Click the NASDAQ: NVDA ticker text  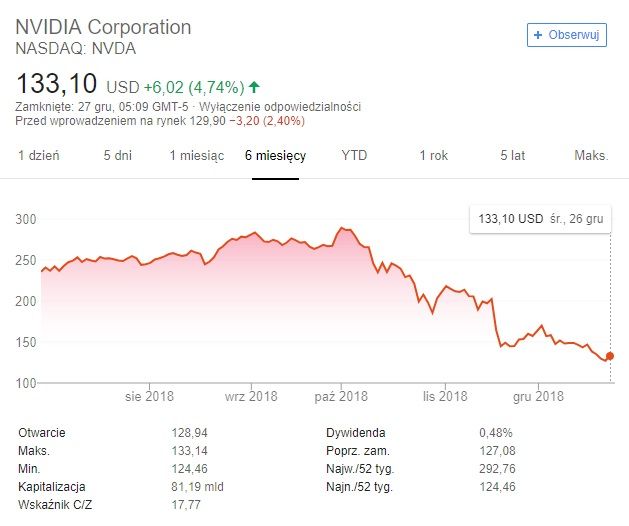point(75,47)
